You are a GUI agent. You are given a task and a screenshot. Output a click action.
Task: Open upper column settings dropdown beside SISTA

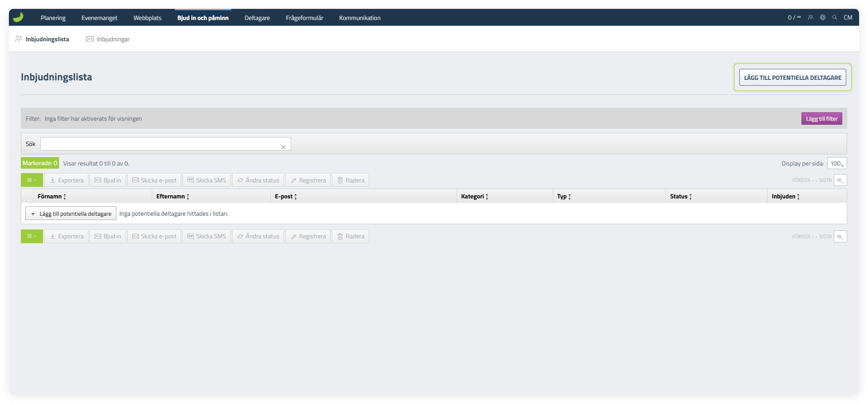point(840,180)
